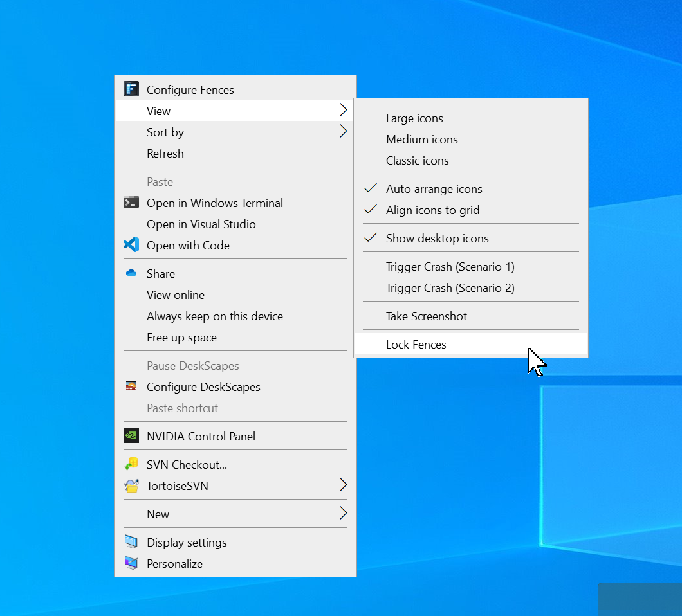Choose Refresh from context menu
Image resolution: width=682 pixels, height=616 pixels.
pos(235,154)
